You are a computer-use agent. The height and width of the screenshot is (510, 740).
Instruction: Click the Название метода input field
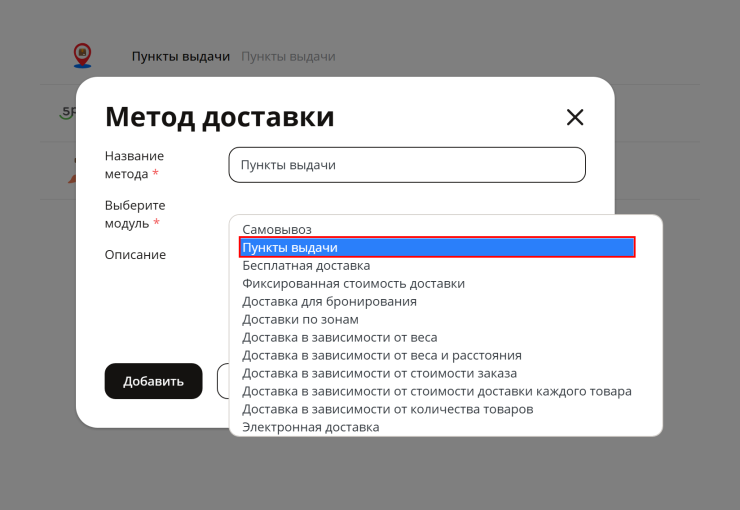click(407, 165)
